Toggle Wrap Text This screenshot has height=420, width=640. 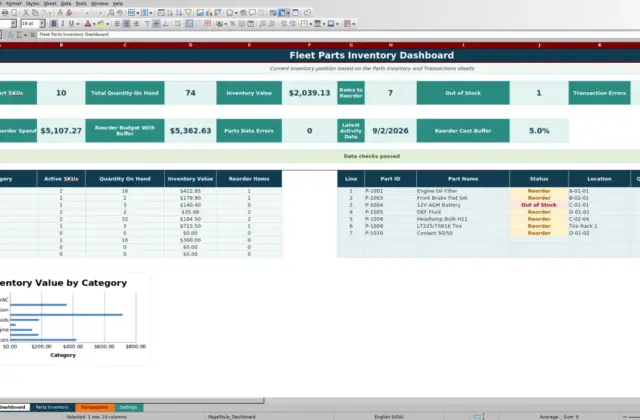tap(177, 24)
